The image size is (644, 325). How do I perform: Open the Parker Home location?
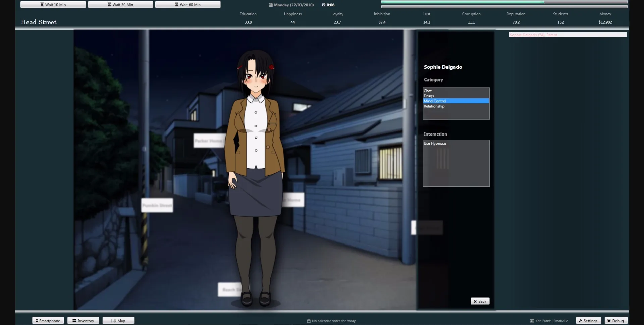point(209,141)
